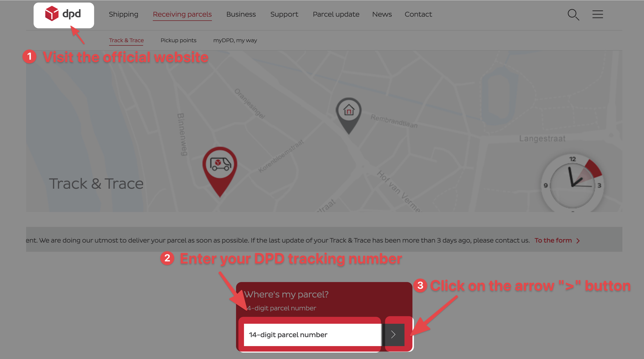Image resolution: width=644 pixels, height=359 pixels.
Task: Select the Track & Trace subtab
Action: point(126,40)
